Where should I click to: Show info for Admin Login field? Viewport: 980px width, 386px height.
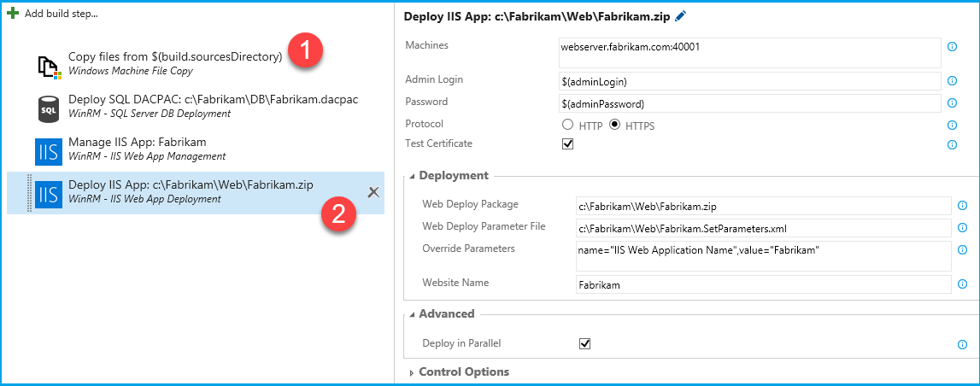953,80
